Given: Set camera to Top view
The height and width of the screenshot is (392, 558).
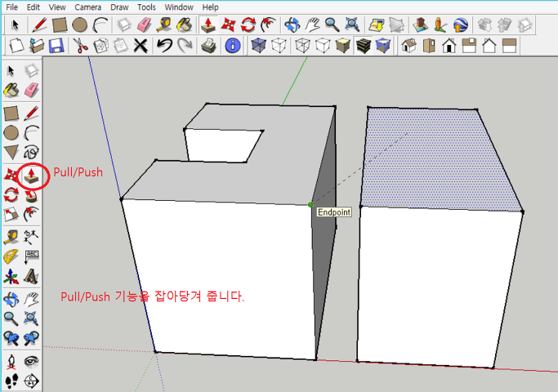Looking at the screenshot, I should 429,46.
